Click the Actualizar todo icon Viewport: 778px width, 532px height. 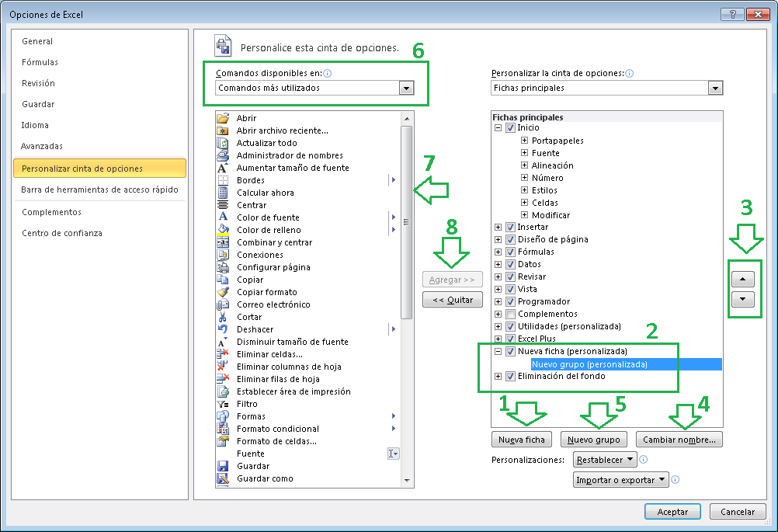click(x=223, y=143)
